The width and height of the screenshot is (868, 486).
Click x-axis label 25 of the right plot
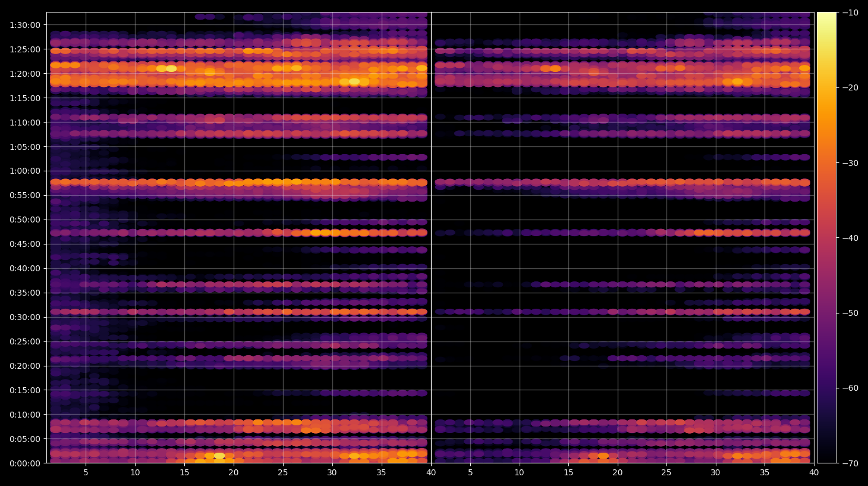pos(666,473)
